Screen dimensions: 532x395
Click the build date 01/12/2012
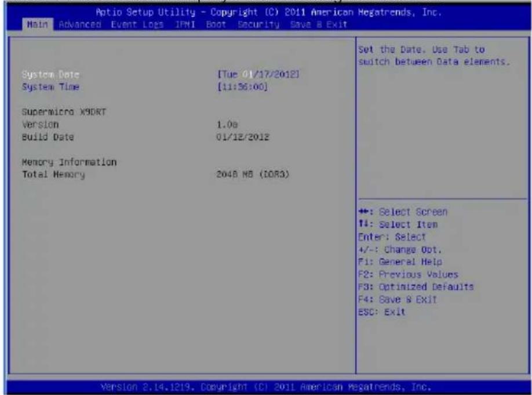pyautogui.click(x=243, y=137)
